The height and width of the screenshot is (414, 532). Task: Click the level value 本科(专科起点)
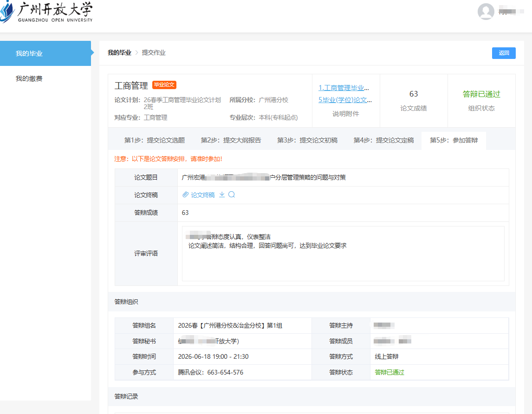tap(278, 117)
